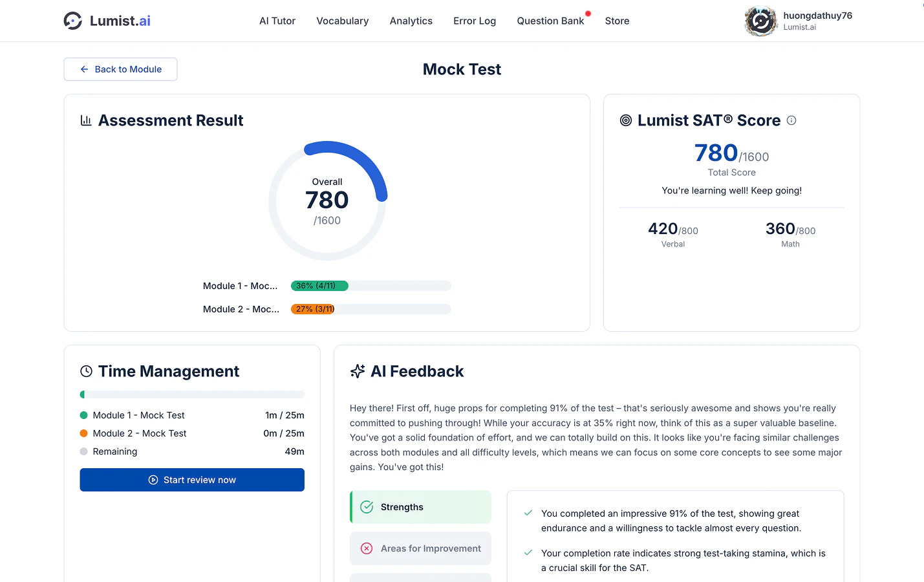Viewport: 924px width, 582px height.
Task: Go to the Vocabulary page
Action: [x=343, y=21]
